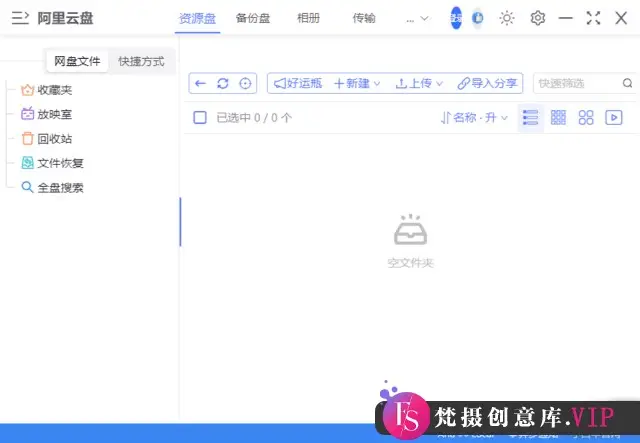Open the 相册 tab

(309, 18)
